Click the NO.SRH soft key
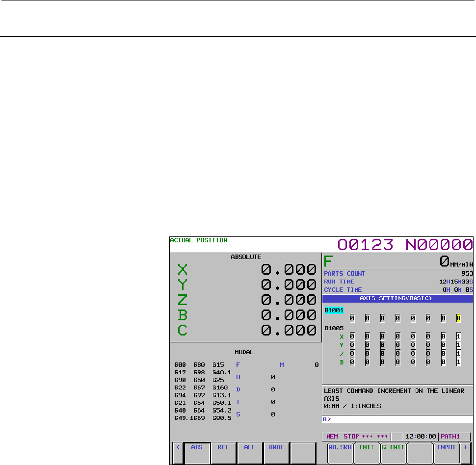The width and height of the screenshot is (476, 465). click(x=340, y=453)
